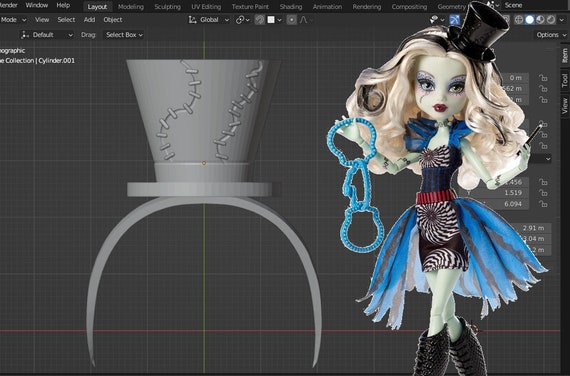Screen dimensions: 570x376
Task: Toggle the snap magnet icon
Action: click(x=259, y=20)
